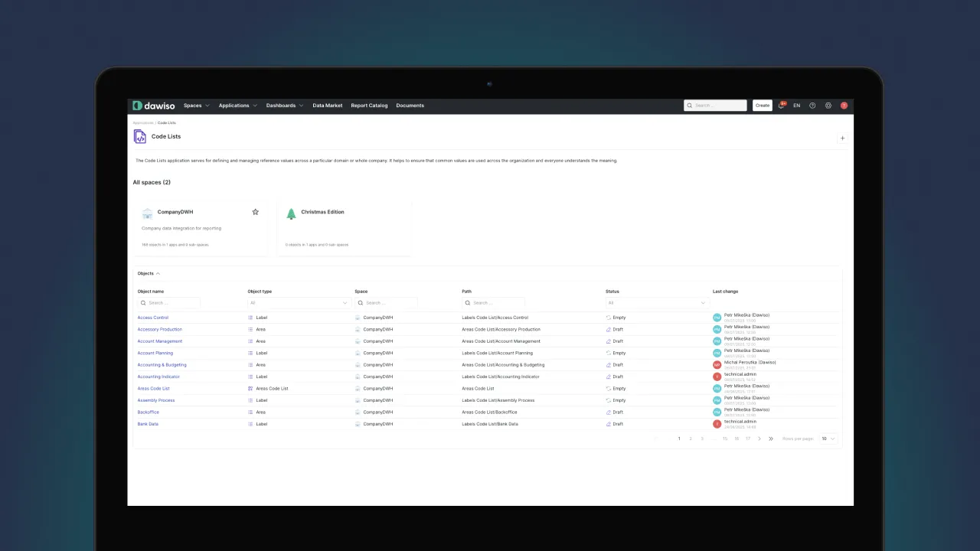Click the Empty status icon in Assembly Process row
Screen dimensions: 980x551
click(609, 400)
